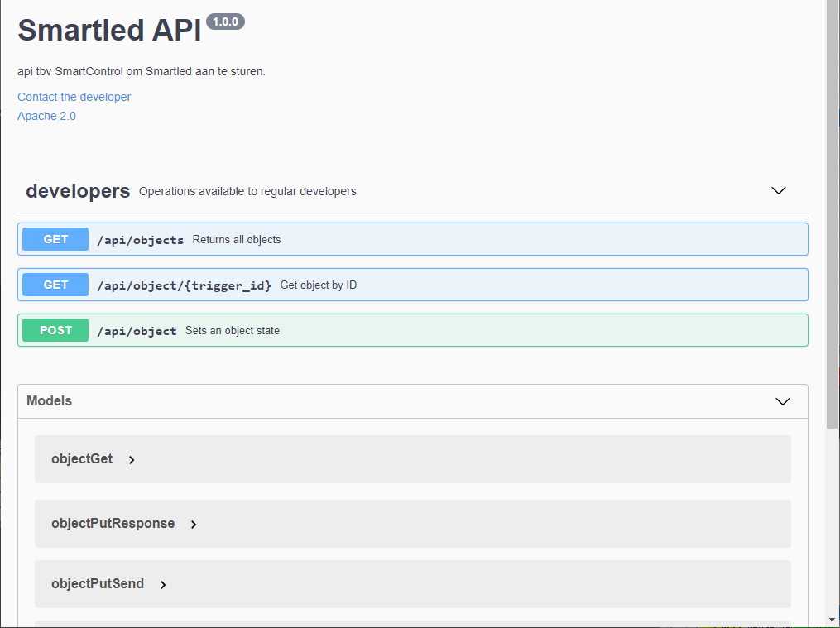The height and width of the screenshot is (628, 840).
Task: Click the objectPutResponse model name
Action: (113, 523)
